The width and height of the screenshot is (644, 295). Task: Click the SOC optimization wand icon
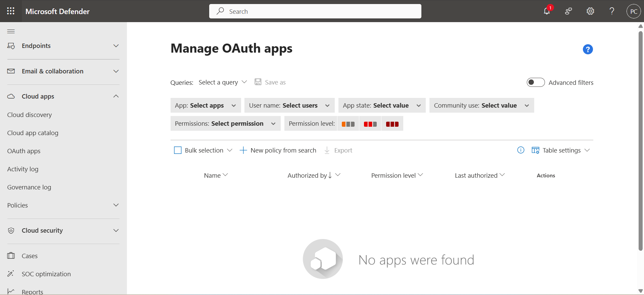click(11, 274)
